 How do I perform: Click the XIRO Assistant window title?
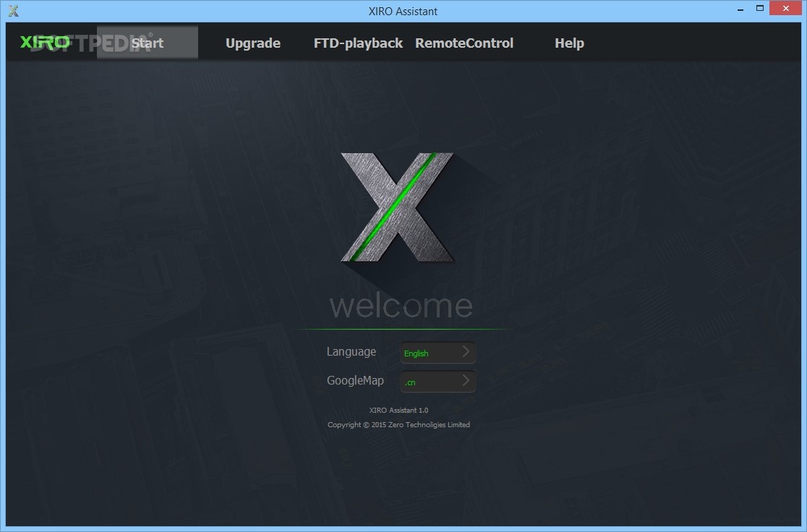coord(403,12)
